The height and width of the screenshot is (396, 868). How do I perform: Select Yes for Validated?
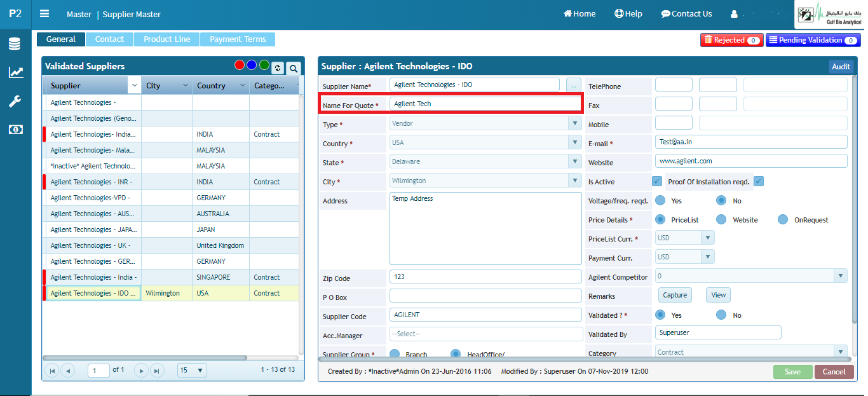[660, 315]
